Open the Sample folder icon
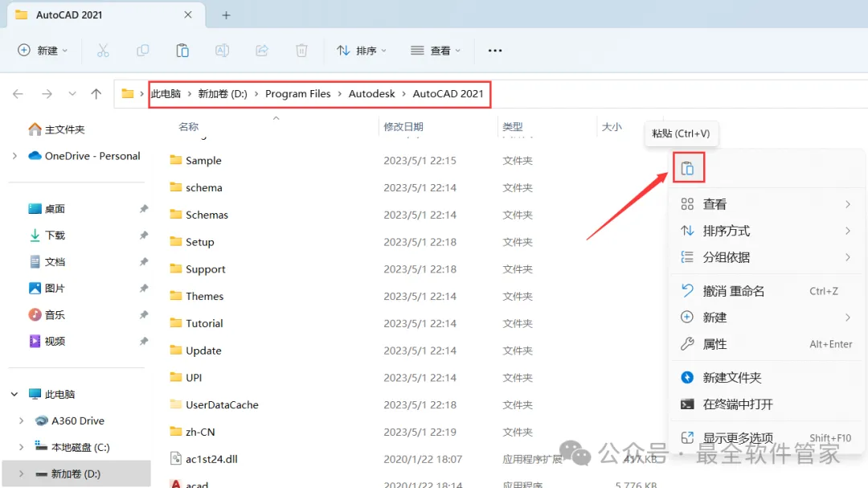Image resolution: width=868 pixels, height=488 pixels. 176,160
